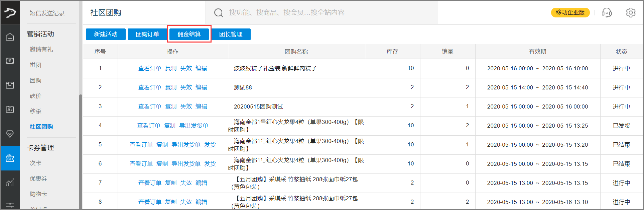This screenshot has width=644, height=211.
Task: Click 导出发货单 link in row 4
Action: click(x=194, y=126)
